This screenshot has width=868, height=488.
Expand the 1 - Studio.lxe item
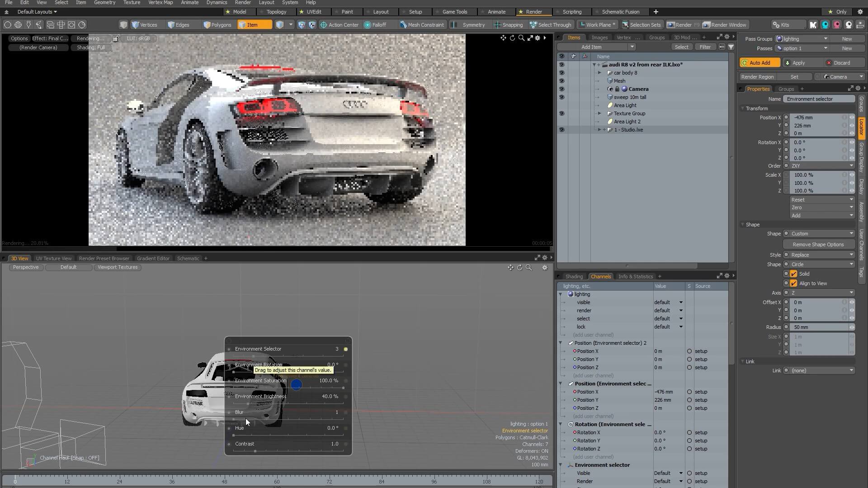click(599, 130)
